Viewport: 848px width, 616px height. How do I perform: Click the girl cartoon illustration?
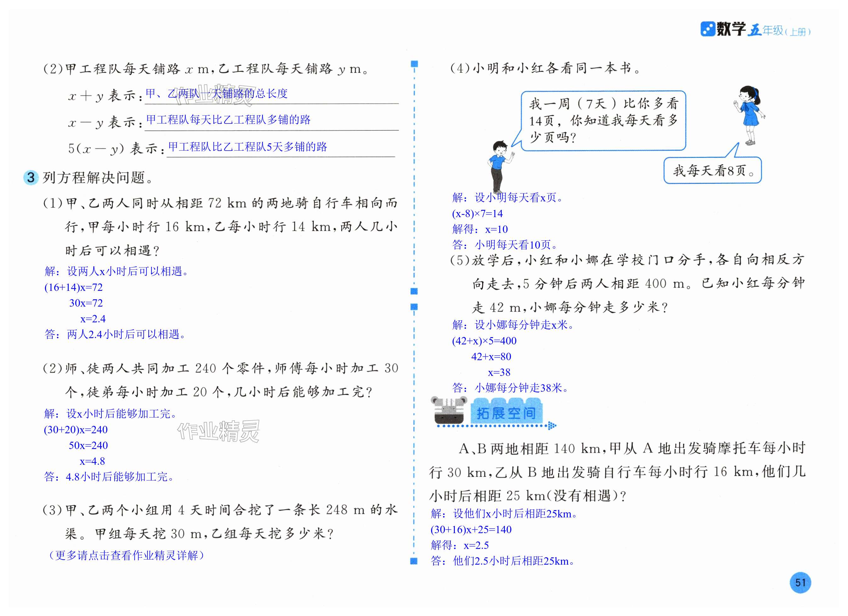coord(749,115)
